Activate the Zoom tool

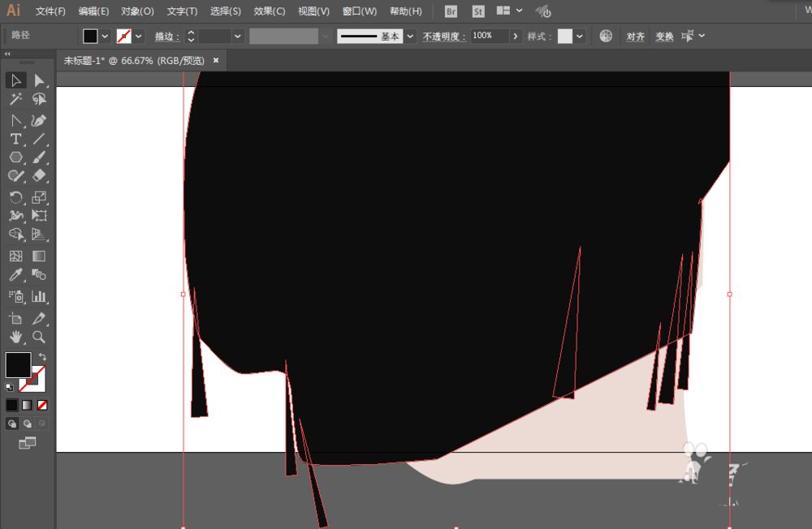click(x=38, y=338)
